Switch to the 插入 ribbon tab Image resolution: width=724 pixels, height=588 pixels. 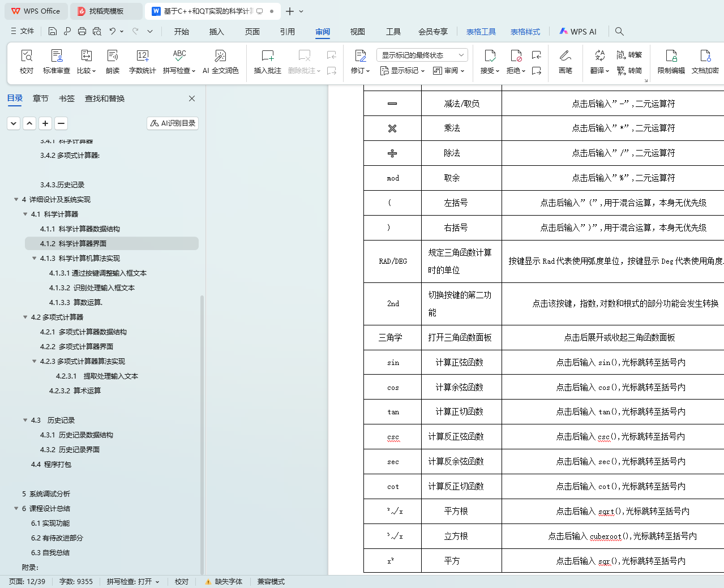click(x=217, y=32)
